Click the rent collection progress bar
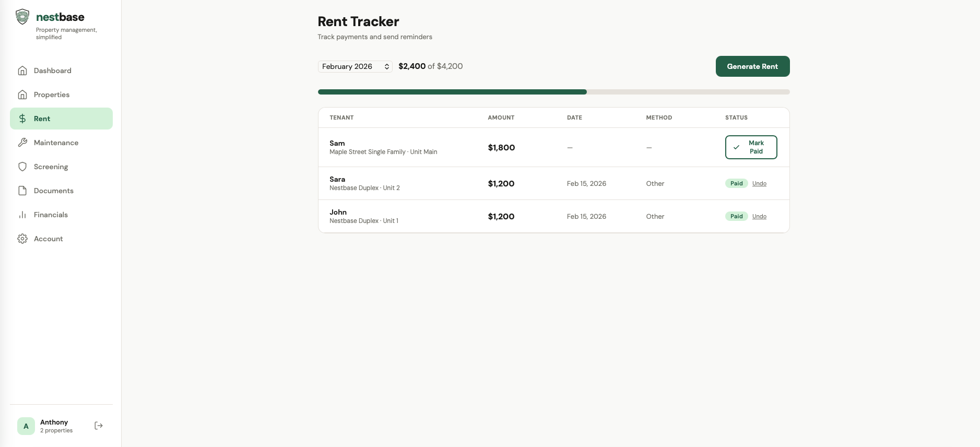This screenshot has width=980, height=447. 553,92
